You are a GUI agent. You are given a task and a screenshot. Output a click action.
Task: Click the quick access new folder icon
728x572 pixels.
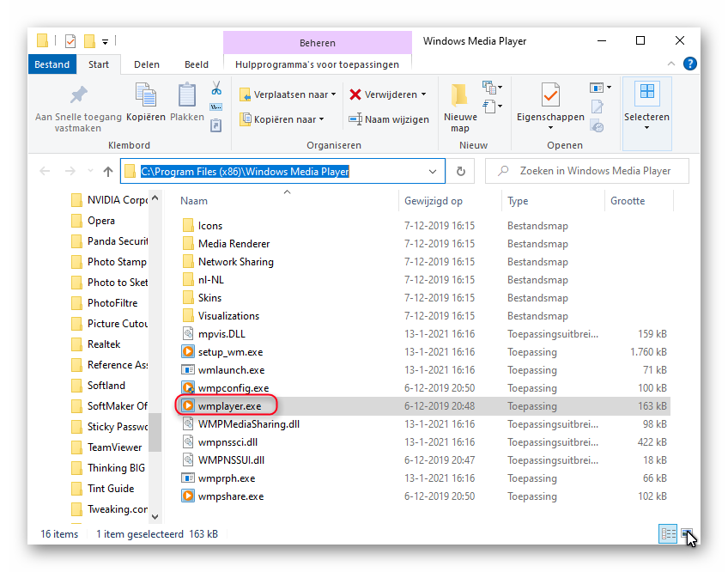pos(89,41)
